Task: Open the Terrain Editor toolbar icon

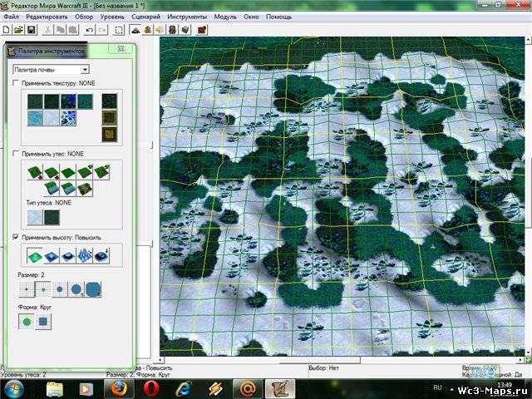Action: [x=136, y=30]
